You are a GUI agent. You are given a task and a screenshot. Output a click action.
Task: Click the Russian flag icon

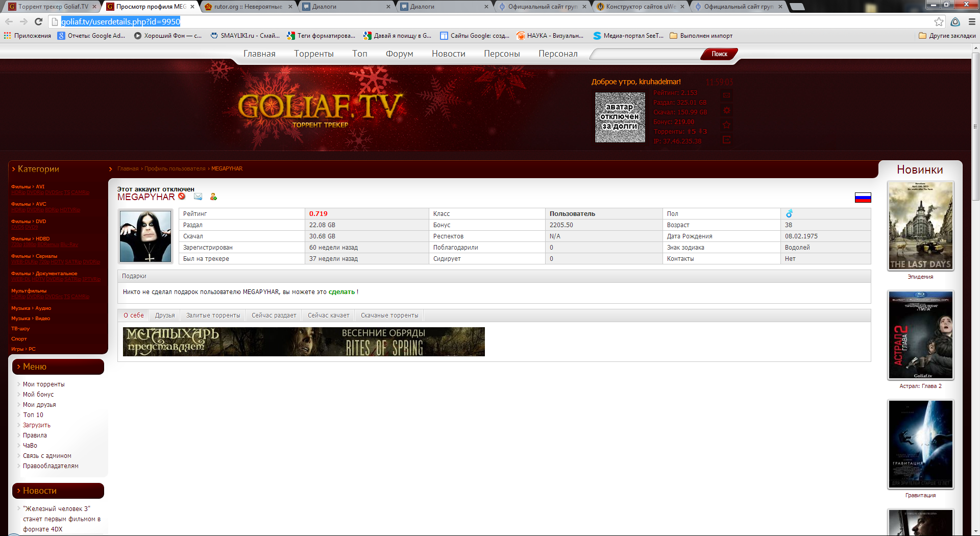(863, 198)
